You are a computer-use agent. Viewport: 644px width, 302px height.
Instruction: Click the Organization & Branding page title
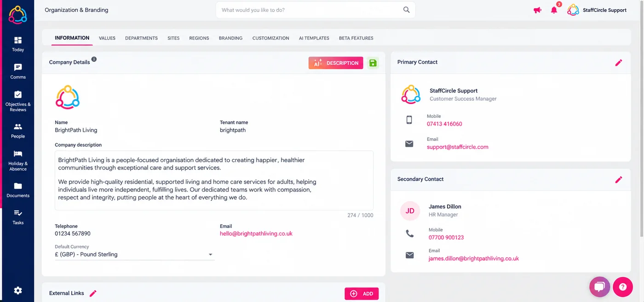76,10
